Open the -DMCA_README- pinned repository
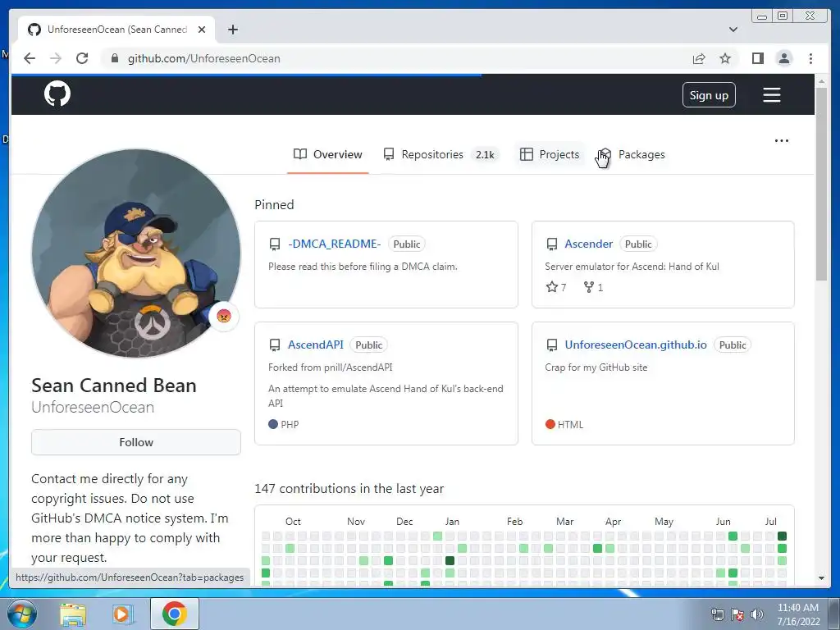 335,244
